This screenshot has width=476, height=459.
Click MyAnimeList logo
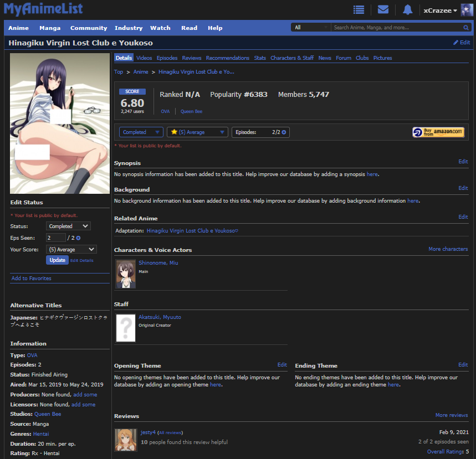click(x=43, y=9)
